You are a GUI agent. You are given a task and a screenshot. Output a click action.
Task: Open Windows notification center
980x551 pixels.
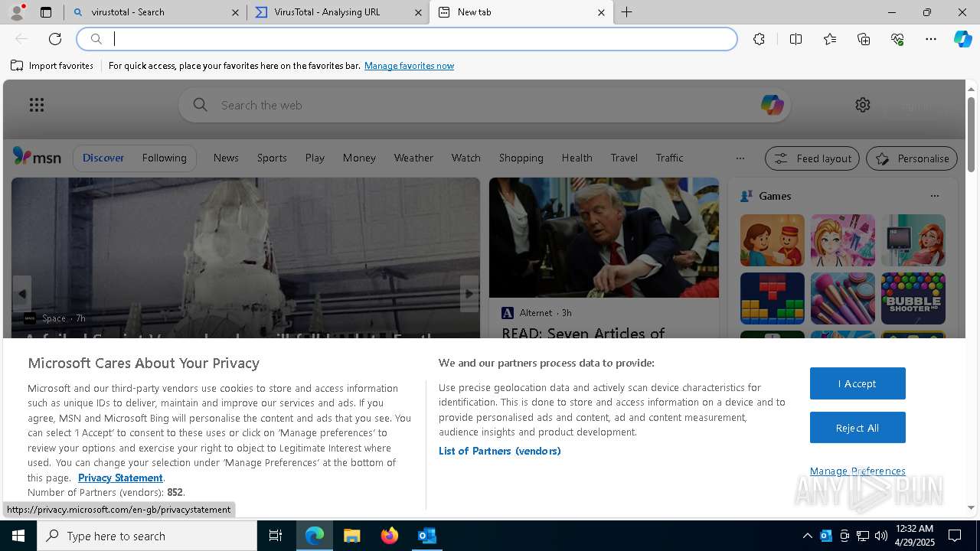click(955, 536)
